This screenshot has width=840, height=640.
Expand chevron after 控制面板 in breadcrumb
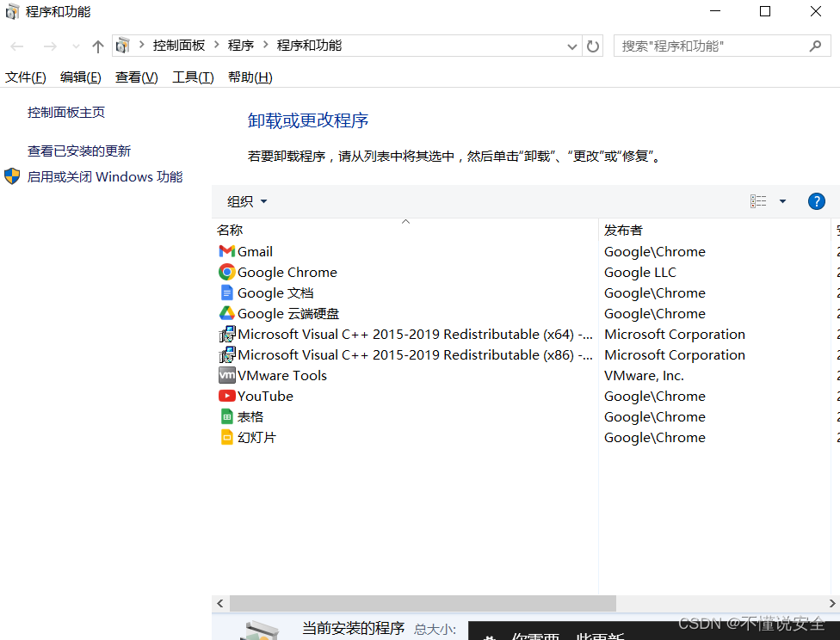pyautogui.click(x=216, y=45)
